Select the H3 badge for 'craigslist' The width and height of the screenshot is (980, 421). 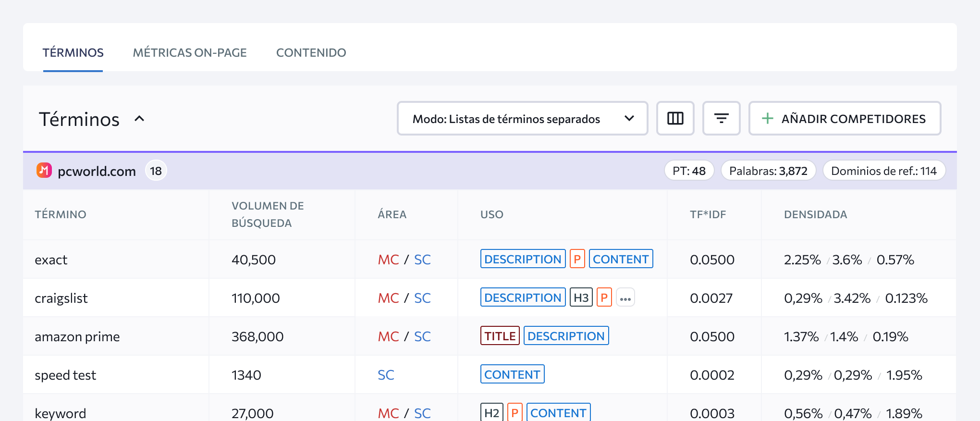581,297
